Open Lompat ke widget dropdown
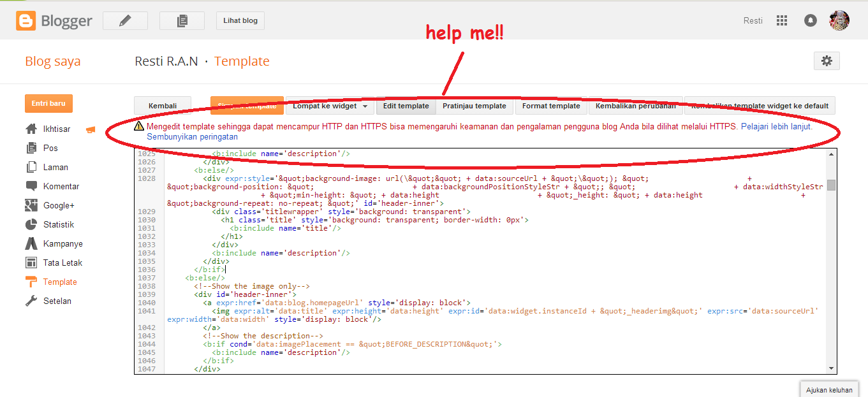 330,106
